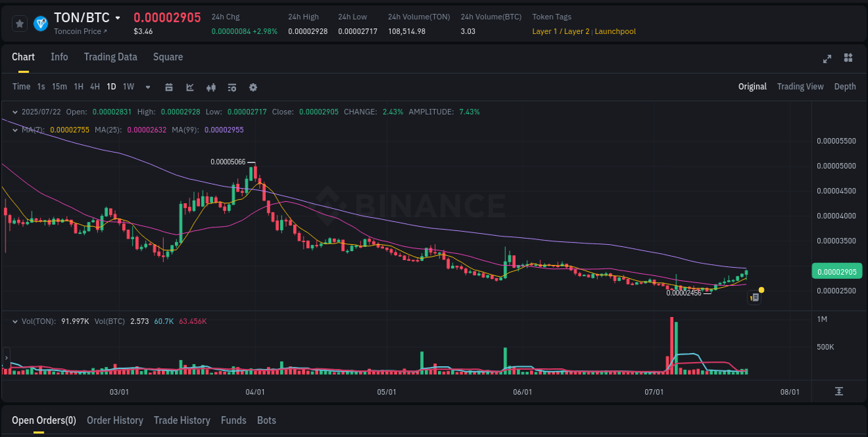Open the layout grid icon near fullscreen

(848, 59)
